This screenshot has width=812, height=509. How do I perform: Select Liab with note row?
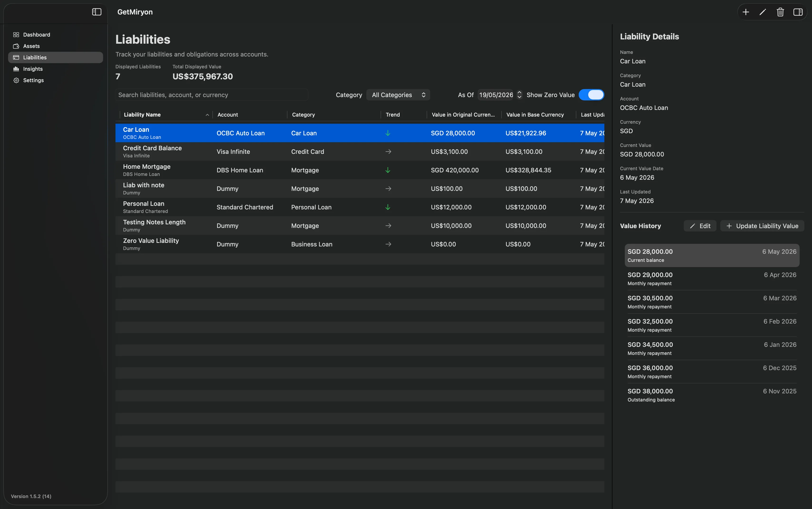pyautogui.click(x=360, y=189)
